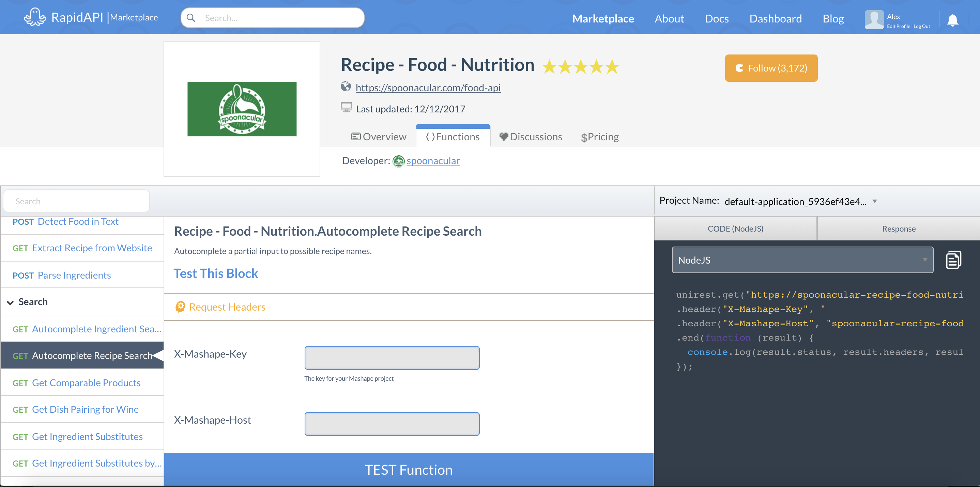
Task: Click the unirest.get code line
Action: tap(820, 295)
